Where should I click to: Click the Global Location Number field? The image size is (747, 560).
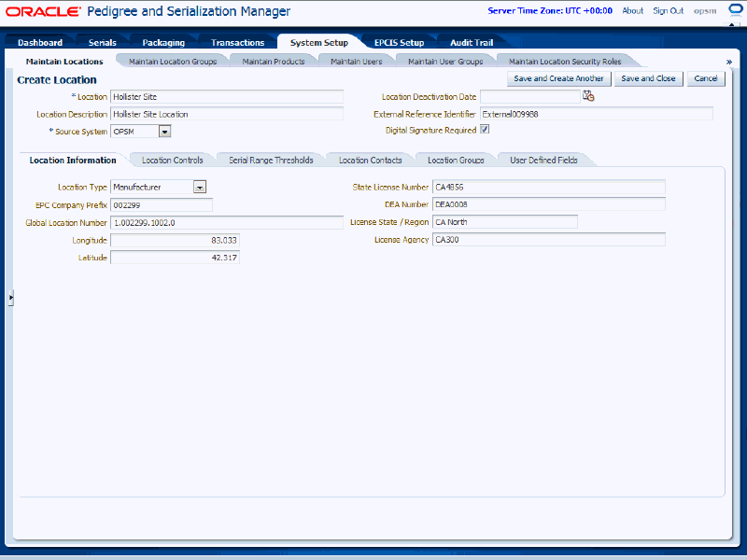click(227, 222)
